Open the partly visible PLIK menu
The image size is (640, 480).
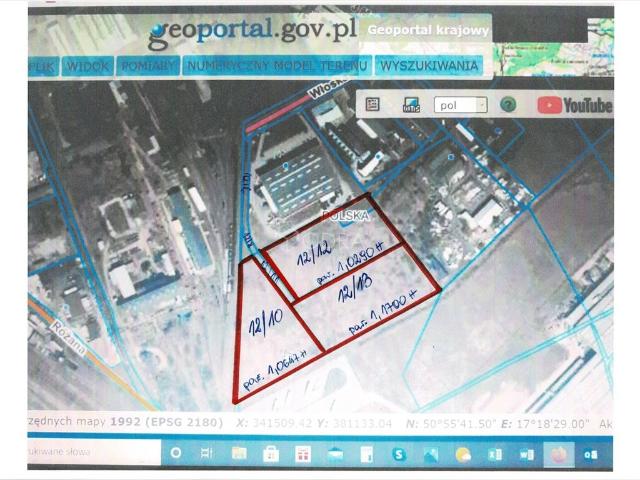[x=43, y=67]
